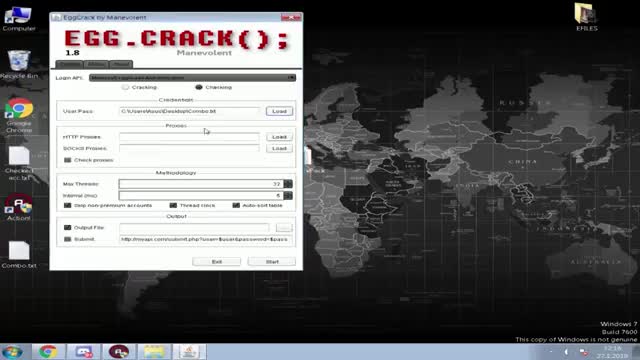Image resolution: width=640 pixels, height=360 pixels.
Task: Toggle Skip non-premium accounts checkbox
Action: coord(68,205)
